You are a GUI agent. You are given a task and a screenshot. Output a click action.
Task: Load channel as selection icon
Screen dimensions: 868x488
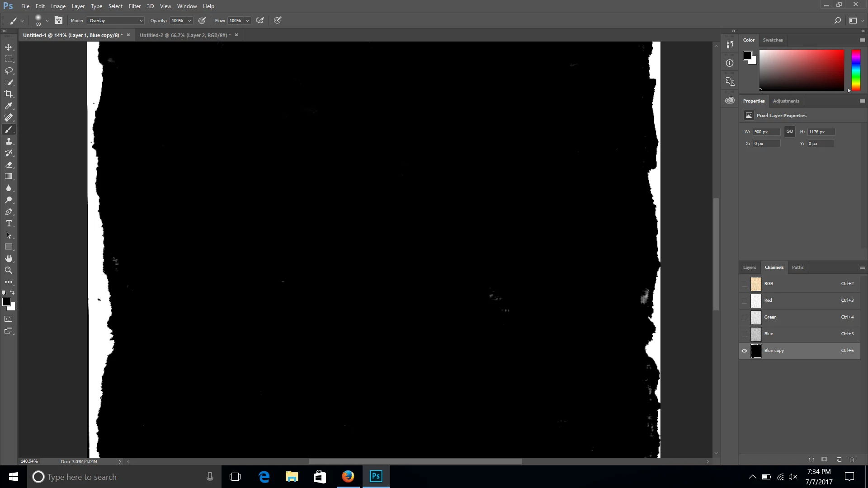811,460
